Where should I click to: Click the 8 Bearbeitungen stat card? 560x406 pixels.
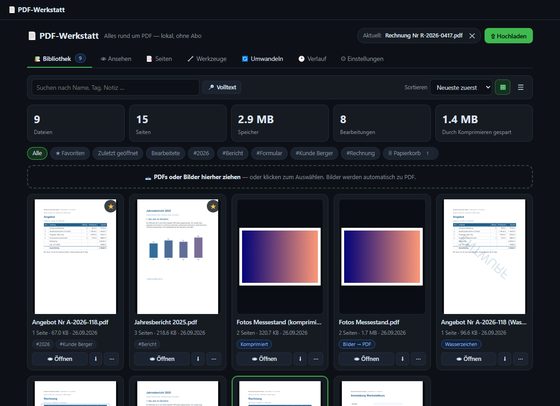(382, 124)
